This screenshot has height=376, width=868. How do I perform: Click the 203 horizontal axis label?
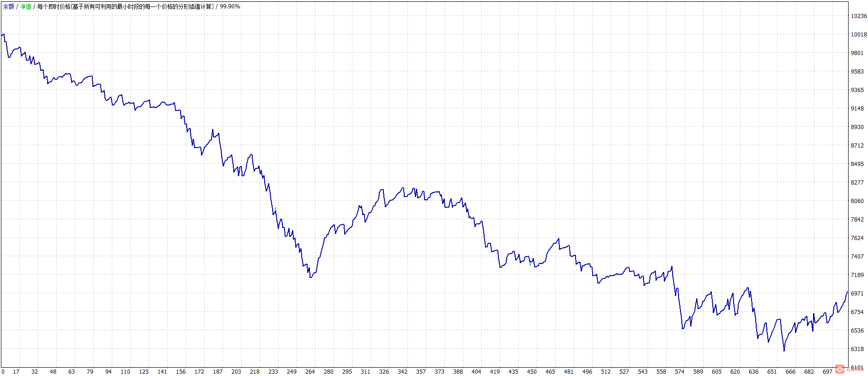click(236, 372)
